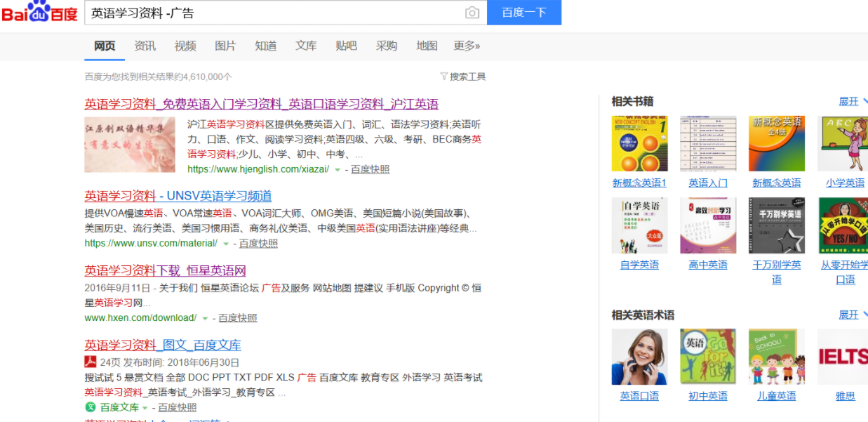Open the 地图 section

pyautogui.click(x=426, y=46)
